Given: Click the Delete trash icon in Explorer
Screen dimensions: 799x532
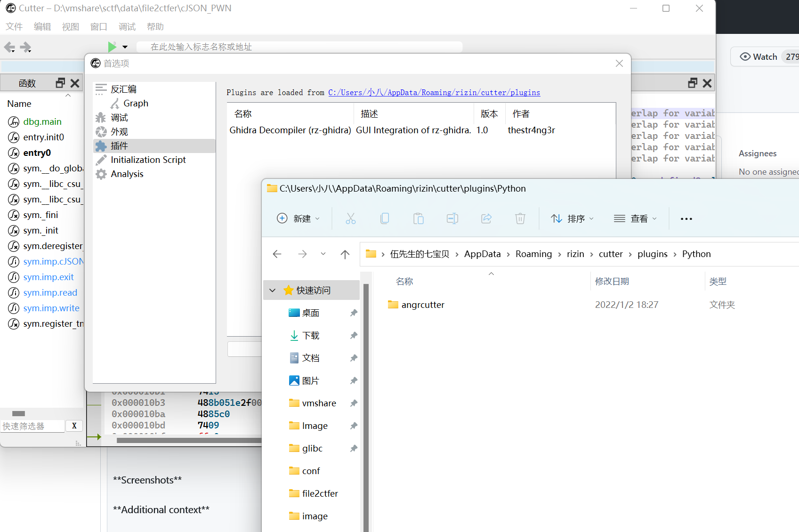Looking at the screenshot, I should (x=520, y=218).
